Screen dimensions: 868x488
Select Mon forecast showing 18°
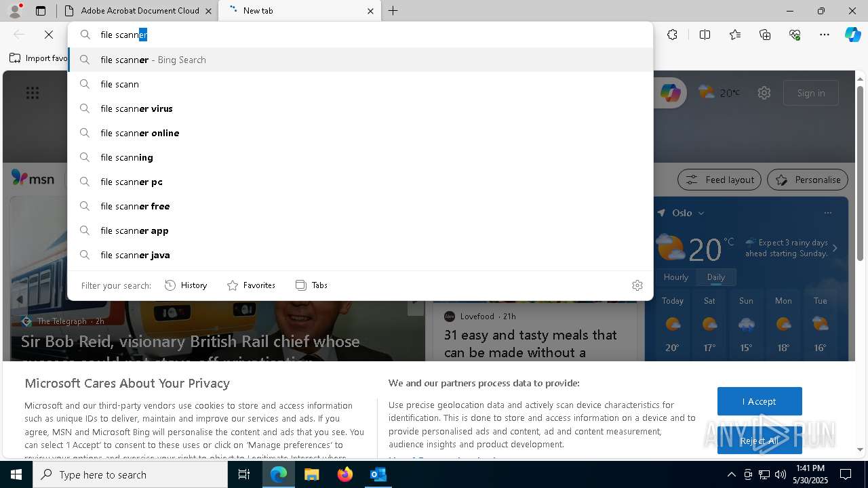(x=783, y=324)
